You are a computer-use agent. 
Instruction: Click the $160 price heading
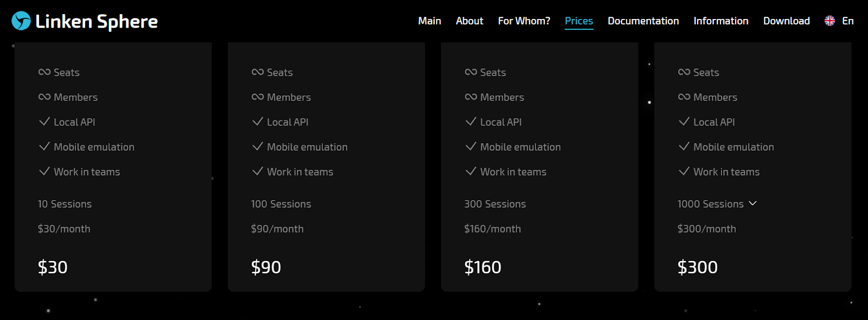[482, 267]
